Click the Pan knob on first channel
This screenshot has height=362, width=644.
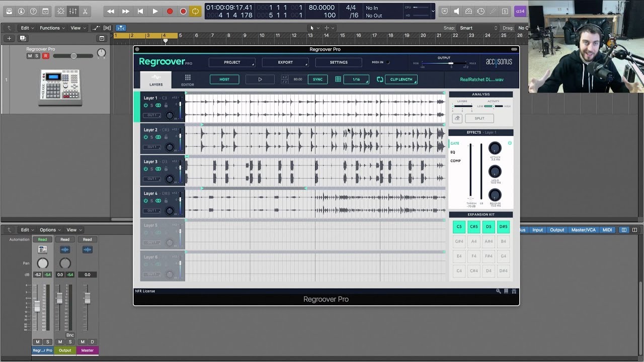43,263
